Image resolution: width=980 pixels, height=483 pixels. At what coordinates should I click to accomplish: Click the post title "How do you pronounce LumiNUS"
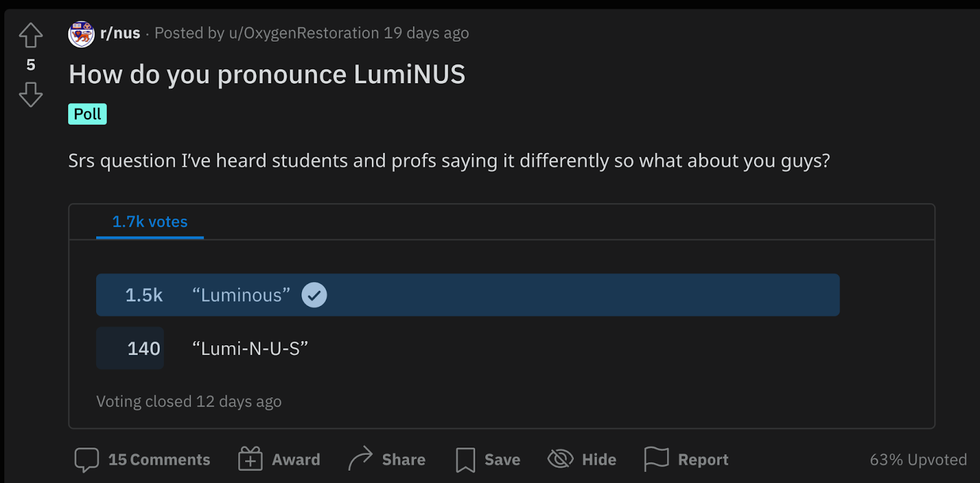[x=267, y=75]
